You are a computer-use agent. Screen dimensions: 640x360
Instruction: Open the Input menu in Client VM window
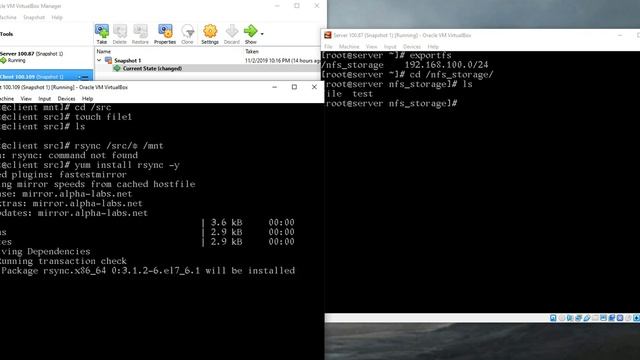44,99
